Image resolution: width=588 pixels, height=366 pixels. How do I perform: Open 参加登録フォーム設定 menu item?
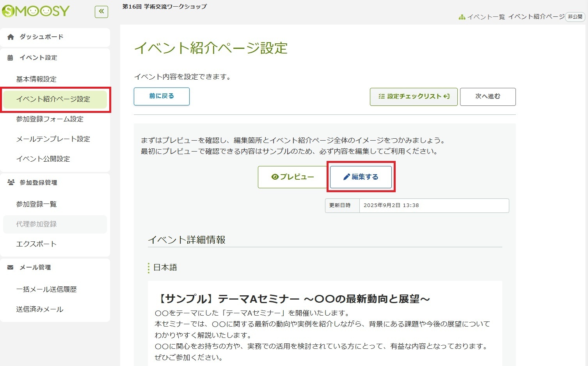(x=50, y=119)
